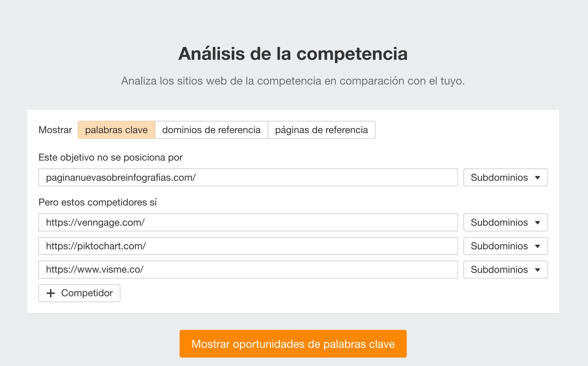Click the dropdown arrow beside visme Subdominios
The width and height of the screenshot is (588, 366).
[x=537, y=269]
